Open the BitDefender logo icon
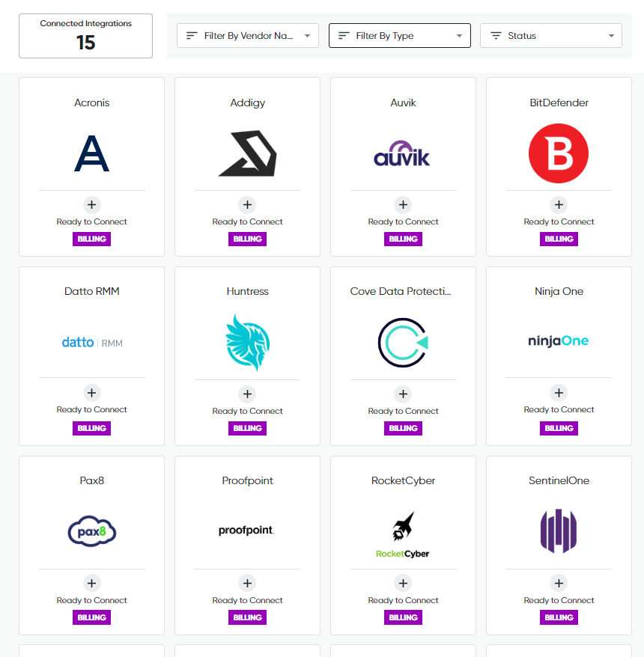644x657 pixels. tap(559, 153)
